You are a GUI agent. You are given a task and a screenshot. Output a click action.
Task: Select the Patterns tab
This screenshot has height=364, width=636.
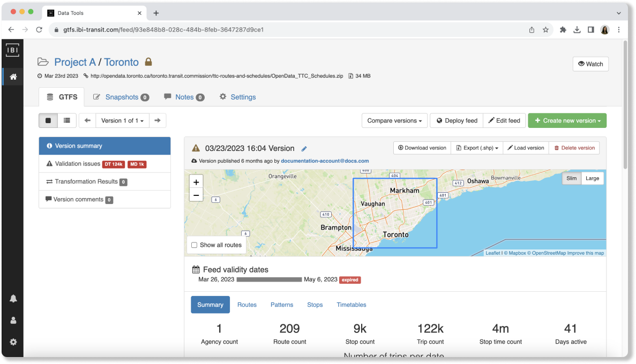pyautogui.click(x=282, y=305)
